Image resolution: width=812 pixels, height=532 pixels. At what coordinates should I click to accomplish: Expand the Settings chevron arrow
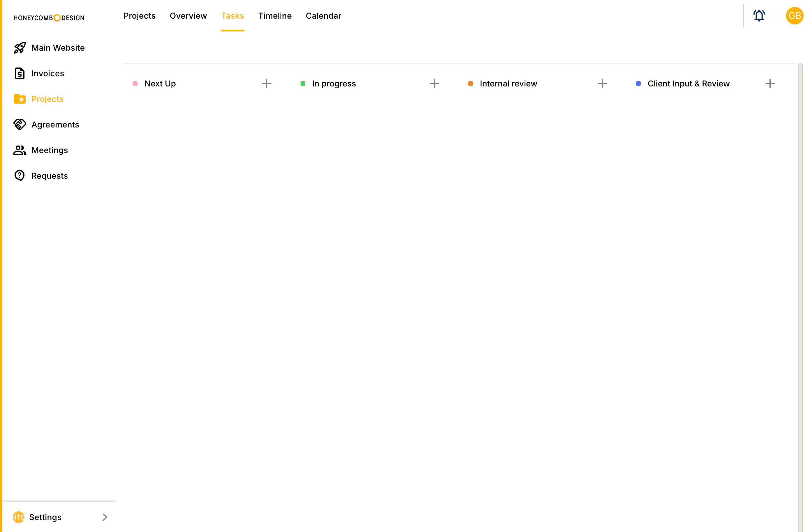pos(105,517)
